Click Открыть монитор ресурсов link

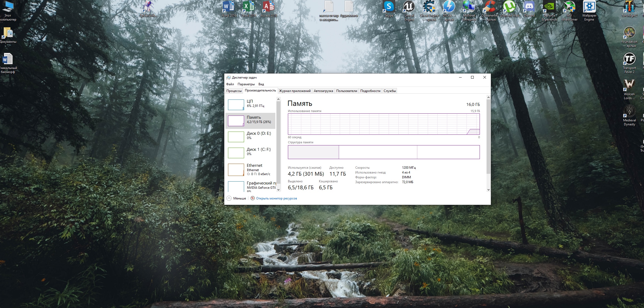276,198
